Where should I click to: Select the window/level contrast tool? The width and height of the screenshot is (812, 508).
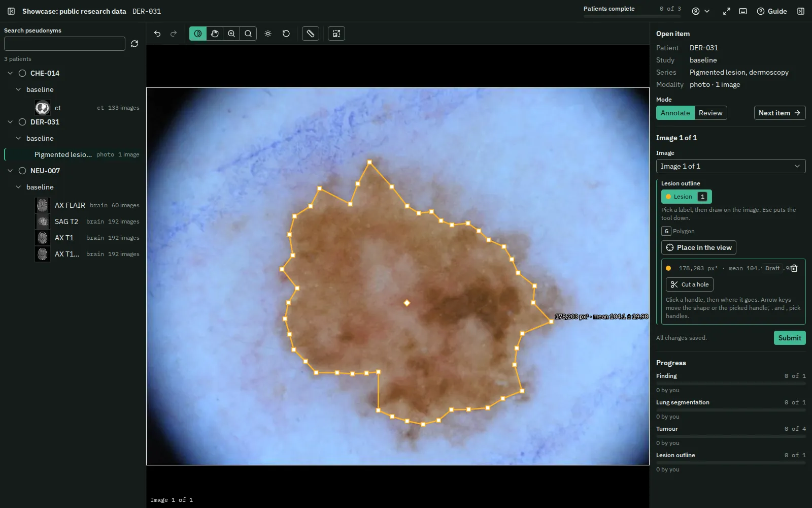click(x=198, y=34)
